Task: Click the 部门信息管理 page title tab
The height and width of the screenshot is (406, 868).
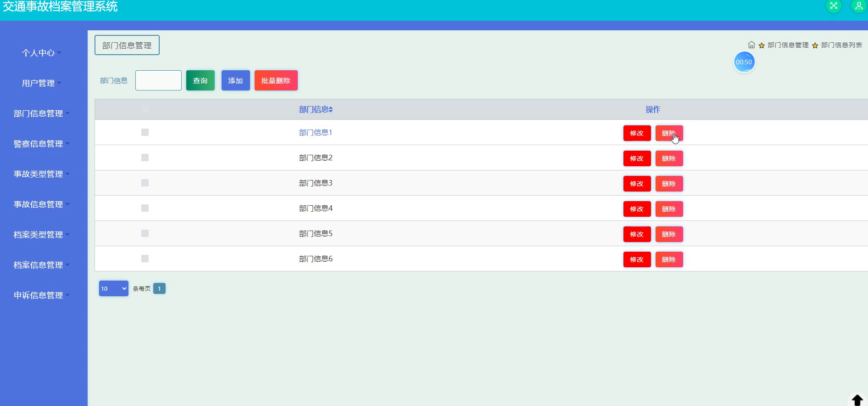Action: 127,45
